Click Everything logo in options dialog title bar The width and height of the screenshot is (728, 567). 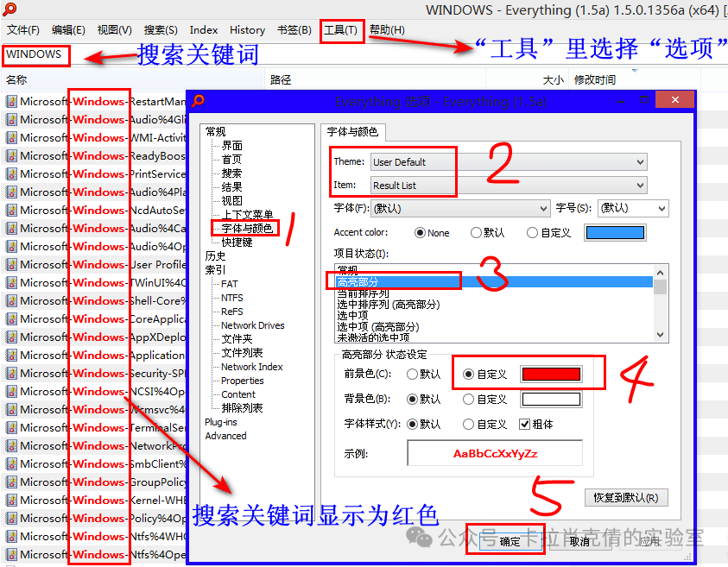click(199, 101)
